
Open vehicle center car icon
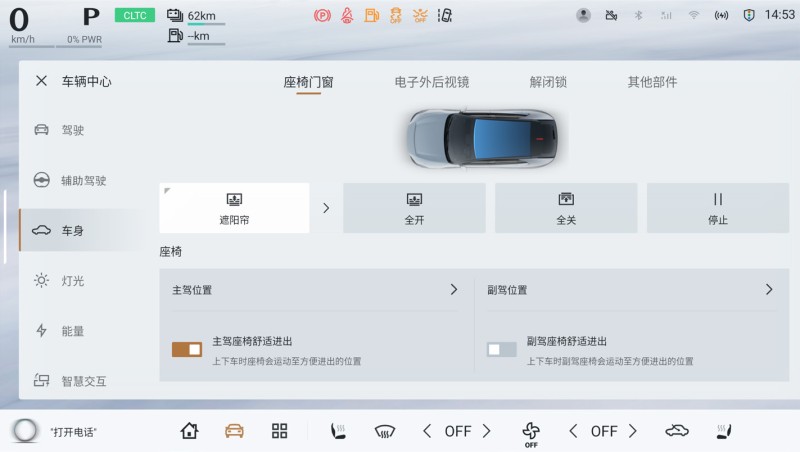coord(234,431)
